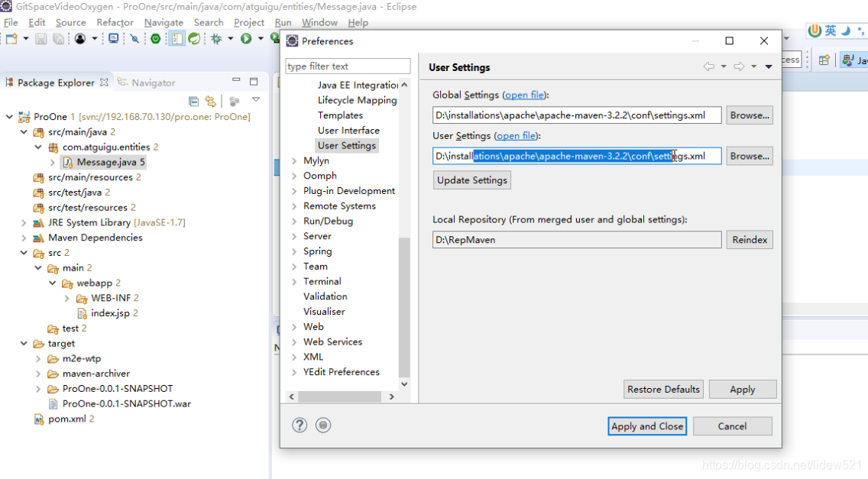Select Validation preference page
Image resolution: width=868 pixels, height=479 pixels.
click(325, 296)
